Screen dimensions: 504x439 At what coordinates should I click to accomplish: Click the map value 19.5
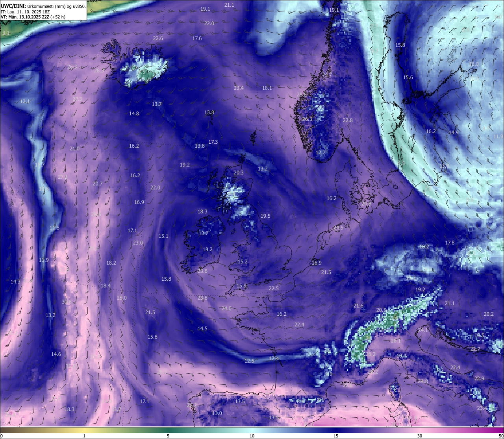tap(265, 216)
